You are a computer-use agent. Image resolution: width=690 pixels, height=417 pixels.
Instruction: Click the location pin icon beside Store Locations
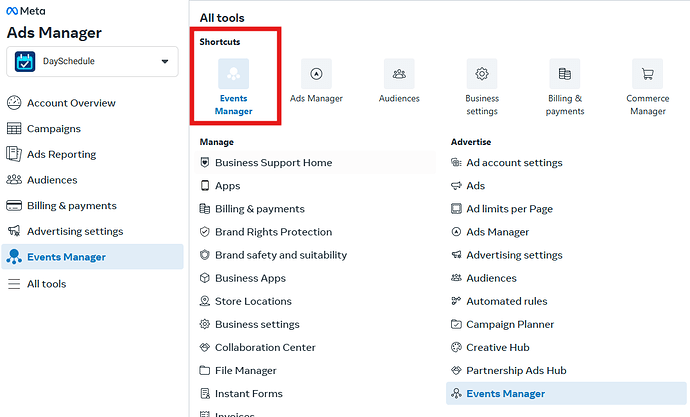pyautogui.click(x=205, y=301)
